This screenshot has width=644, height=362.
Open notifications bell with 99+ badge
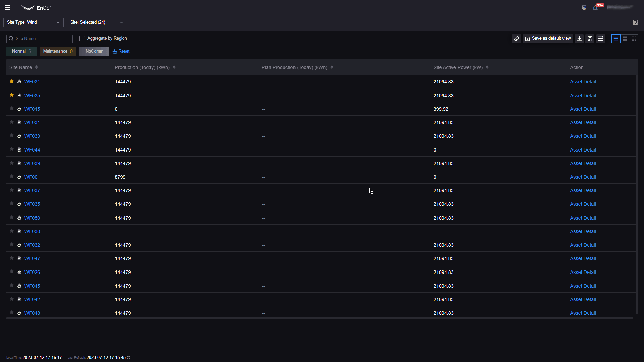pyautogui.click(x=595, y=8)
